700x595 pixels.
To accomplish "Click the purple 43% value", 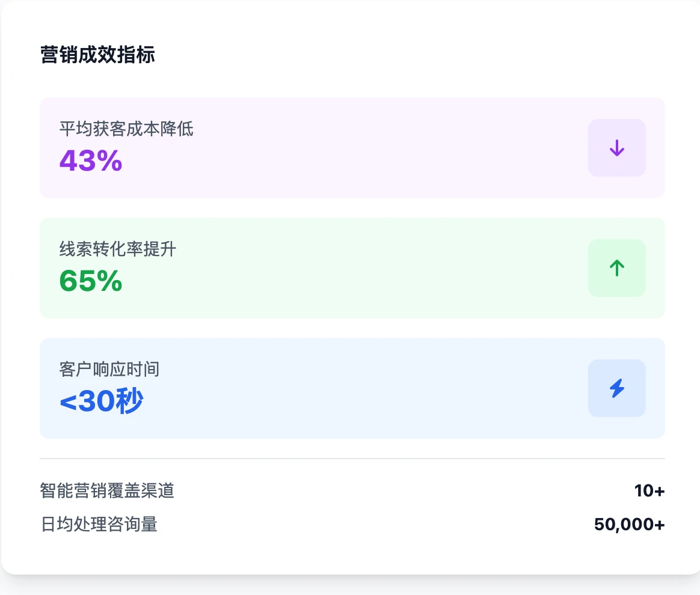I will pos(91,160).
